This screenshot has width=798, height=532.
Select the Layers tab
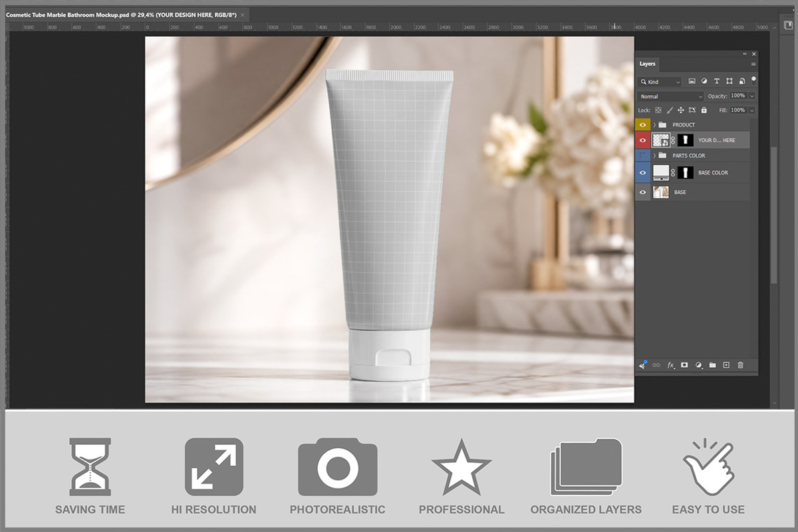point(647,64)
